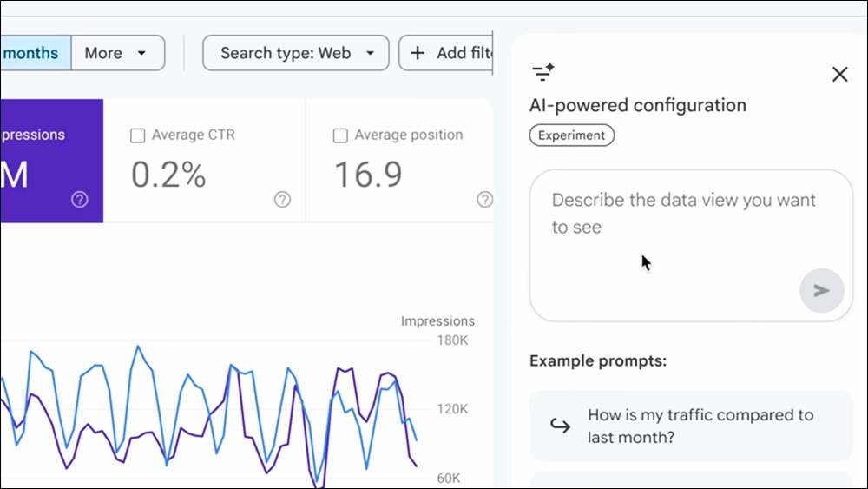
Task: Click the plus icon on Add filter
Action: 418,53
